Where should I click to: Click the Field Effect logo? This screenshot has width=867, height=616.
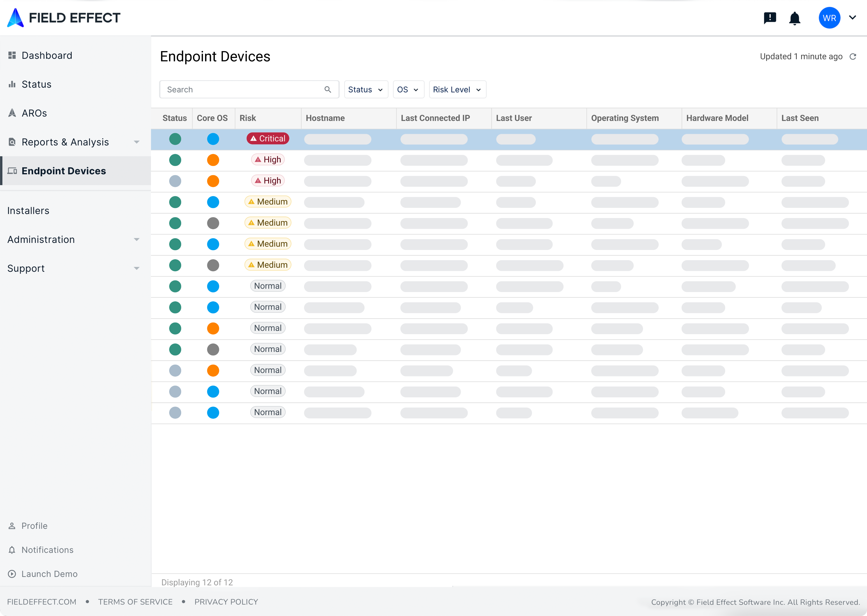pos(63,18)
